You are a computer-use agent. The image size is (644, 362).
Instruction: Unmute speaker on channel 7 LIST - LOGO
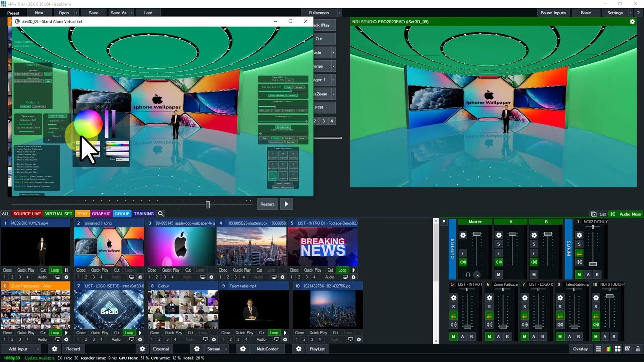(x=524, y=325)
